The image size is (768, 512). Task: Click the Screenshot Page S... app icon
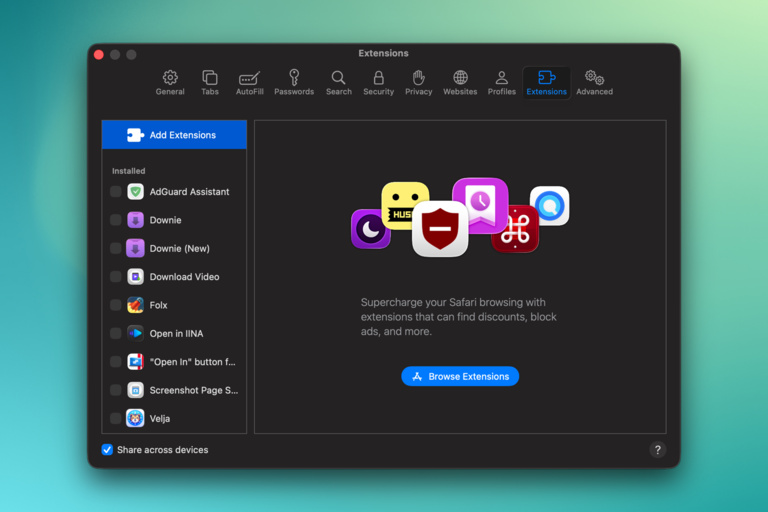click(x=135, y=390)
